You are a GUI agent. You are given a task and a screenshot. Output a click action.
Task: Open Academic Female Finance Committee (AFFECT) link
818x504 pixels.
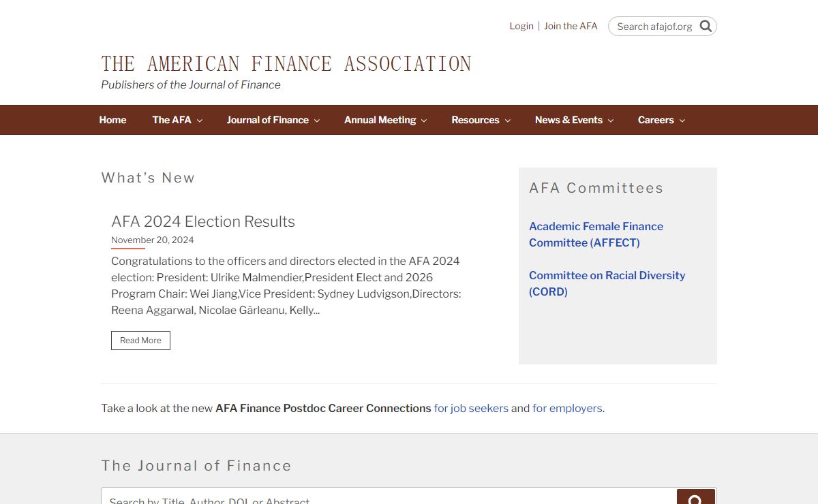(596, 234)
